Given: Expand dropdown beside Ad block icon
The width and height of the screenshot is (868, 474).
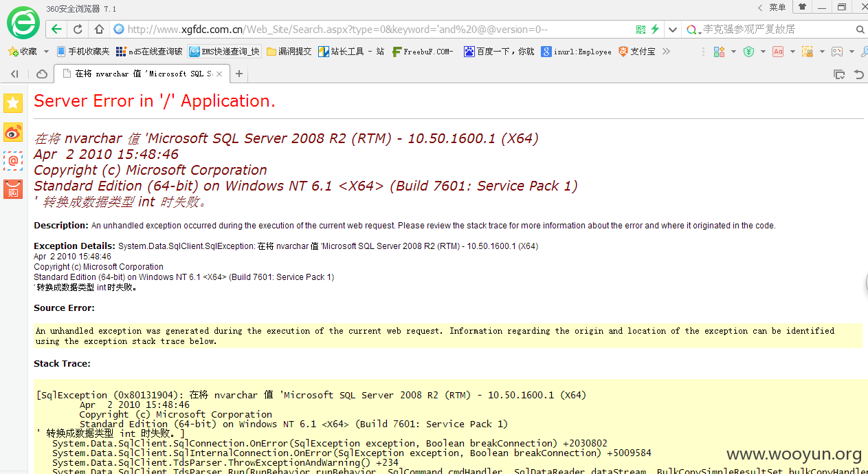Looking at the screenshot, I should 792,52.
